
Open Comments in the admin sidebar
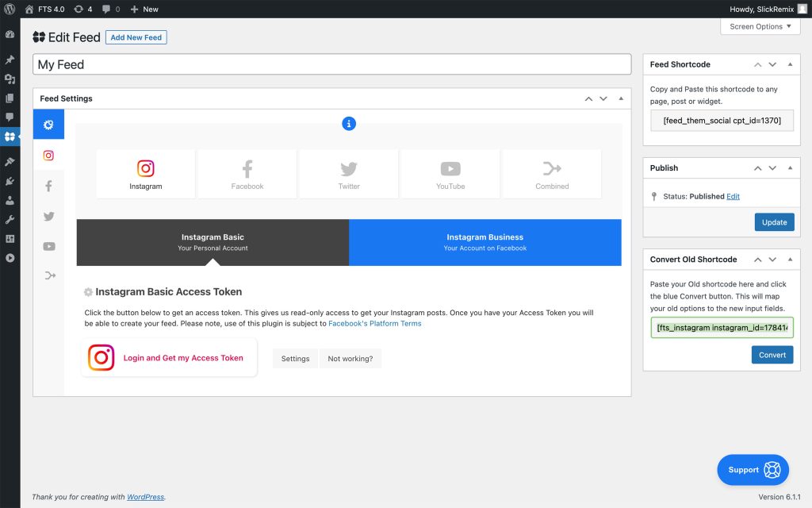pos(10,117)
